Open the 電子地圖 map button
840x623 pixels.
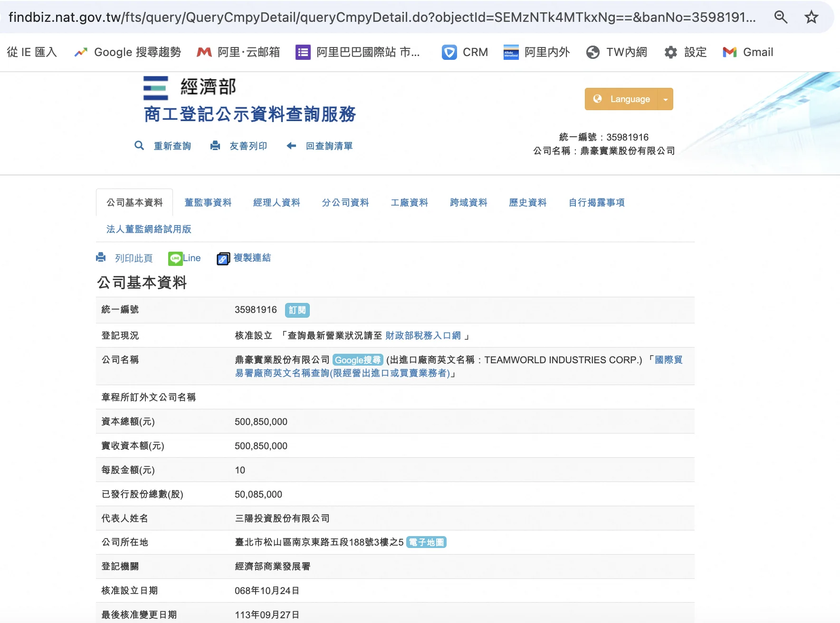tap(426, 542)
